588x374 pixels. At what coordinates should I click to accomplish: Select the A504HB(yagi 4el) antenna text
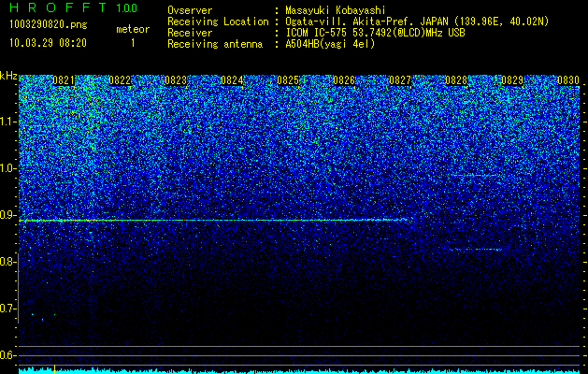point(330,44)
